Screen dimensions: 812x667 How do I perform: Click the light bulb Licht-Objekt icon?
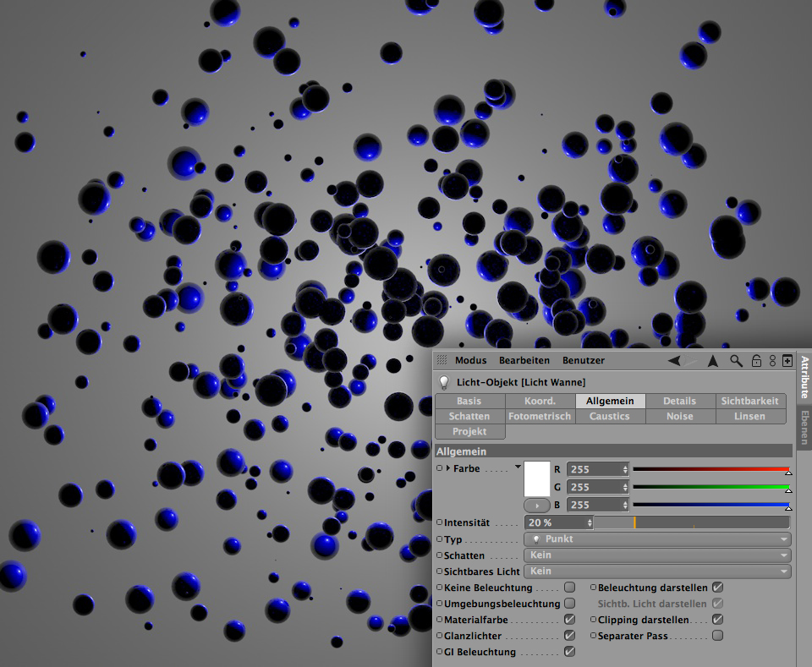click(x=443, y=382)
